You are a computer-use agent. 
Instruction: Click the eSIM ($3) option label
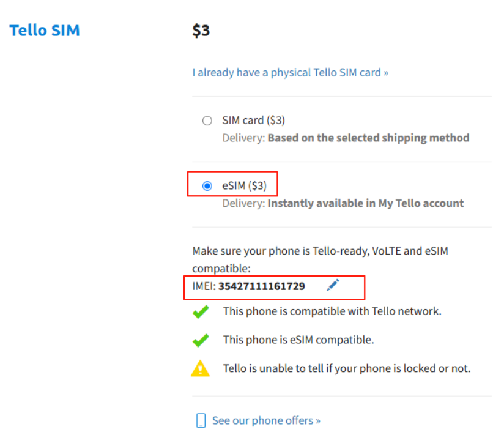point(244,186)
